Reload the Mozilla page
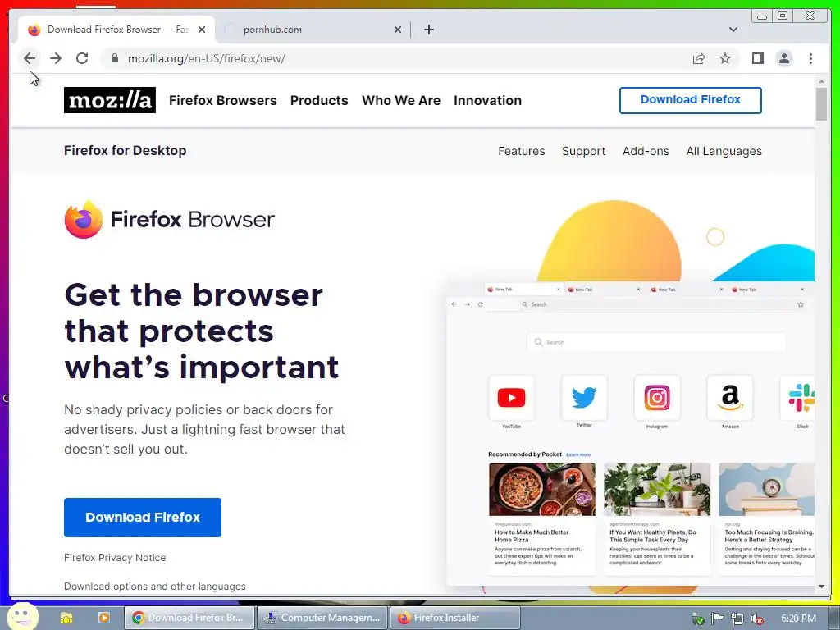 pos(82,58)
